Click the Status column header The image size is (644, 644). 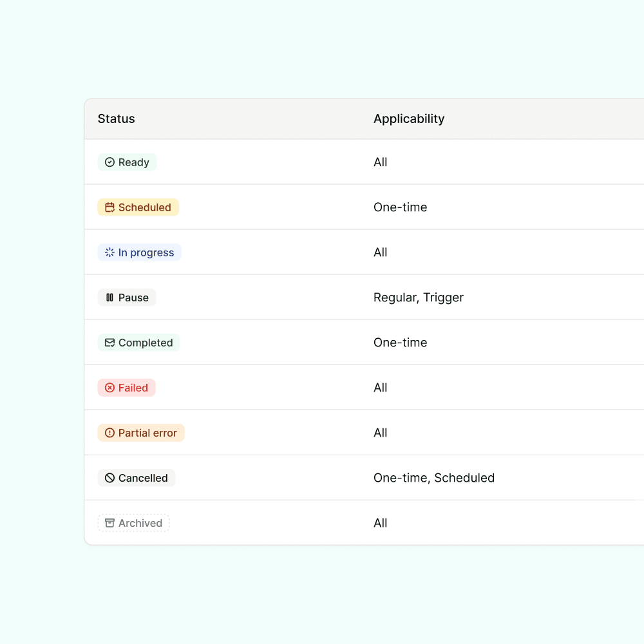click(x=116, y=118)
